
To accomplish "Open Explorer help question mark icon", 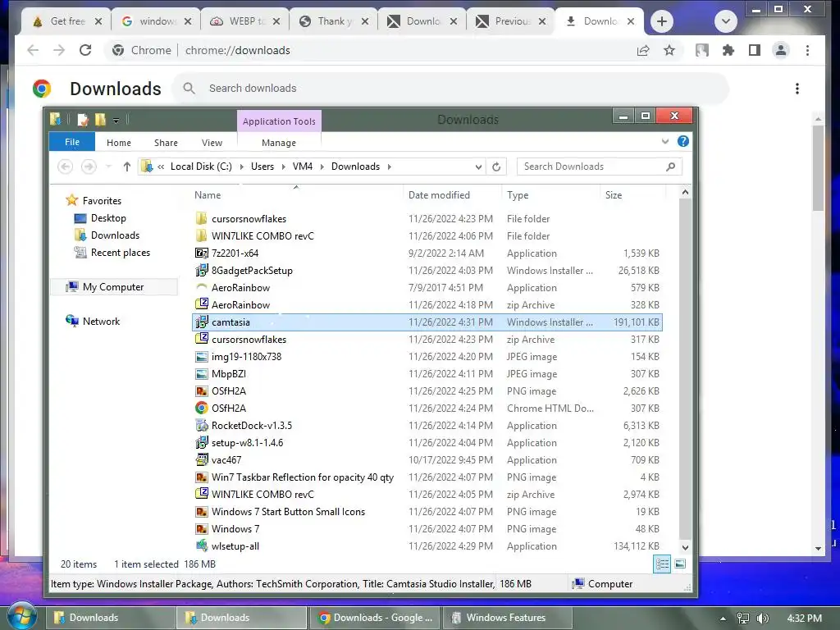I will click(682, 141).
